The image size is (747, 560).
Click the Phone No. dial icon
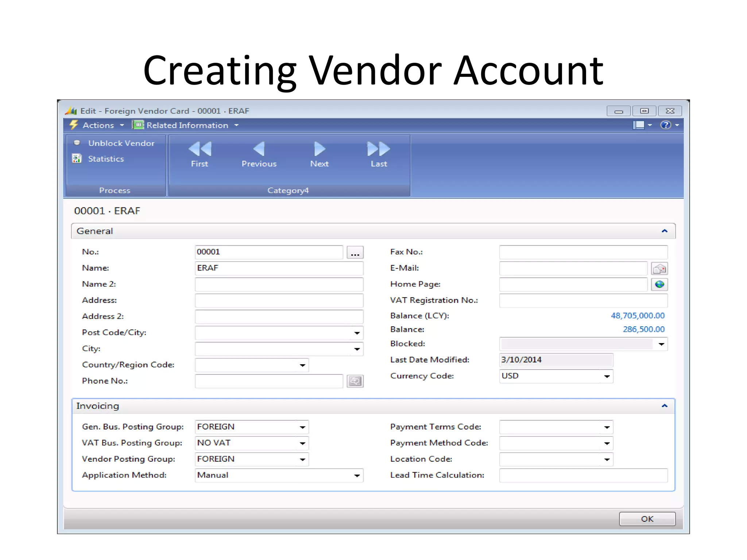(355, 381)
